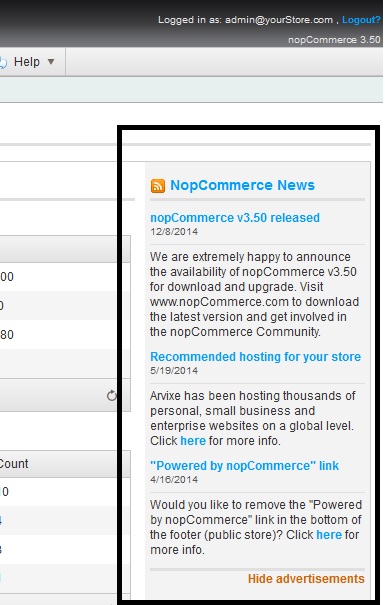This screenshot has width=385, height=605.
Task: Open nopCommerce v3.50 released article
Action: (235, 218)
